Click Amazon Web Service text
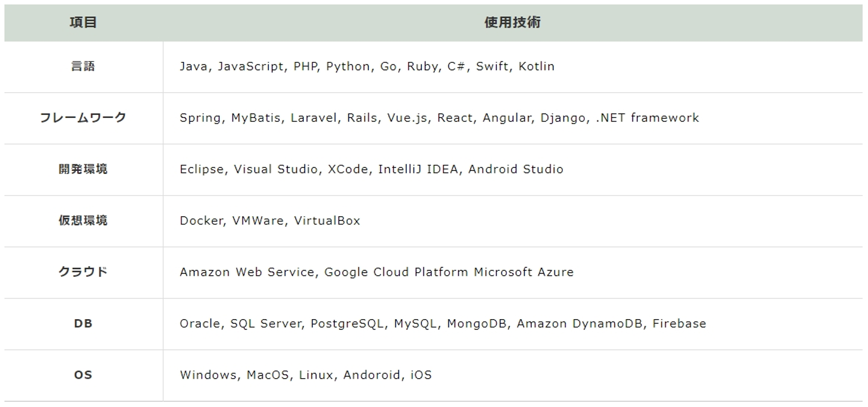 click(246, 272)
